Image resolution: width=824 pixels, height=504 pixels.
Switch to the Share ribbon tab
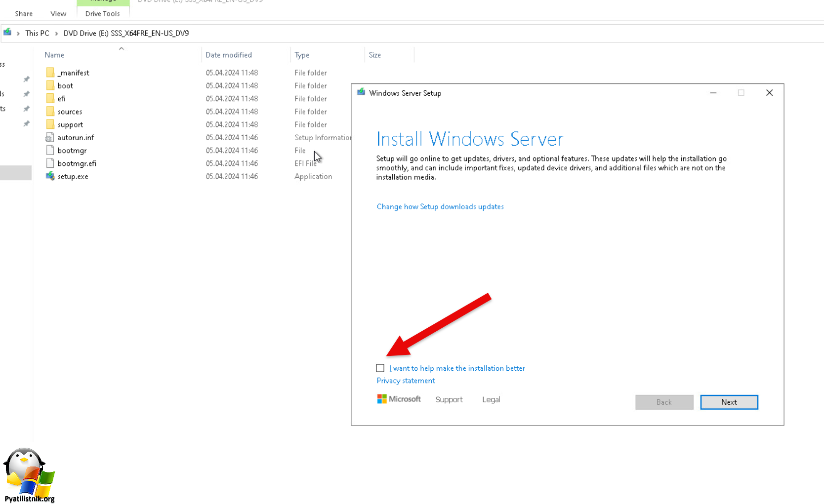[x=24, y=14]
